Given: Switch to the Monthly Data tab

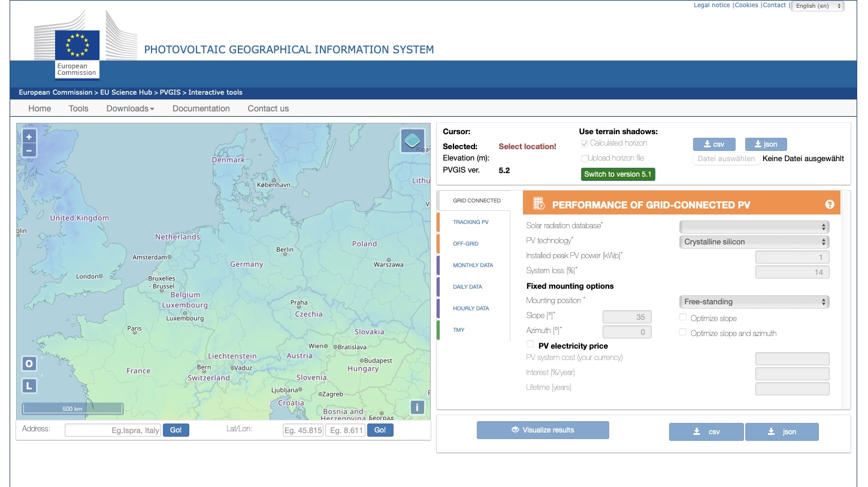Looking at the screenshot, I should pyautogui.click(x=474, y=265).
